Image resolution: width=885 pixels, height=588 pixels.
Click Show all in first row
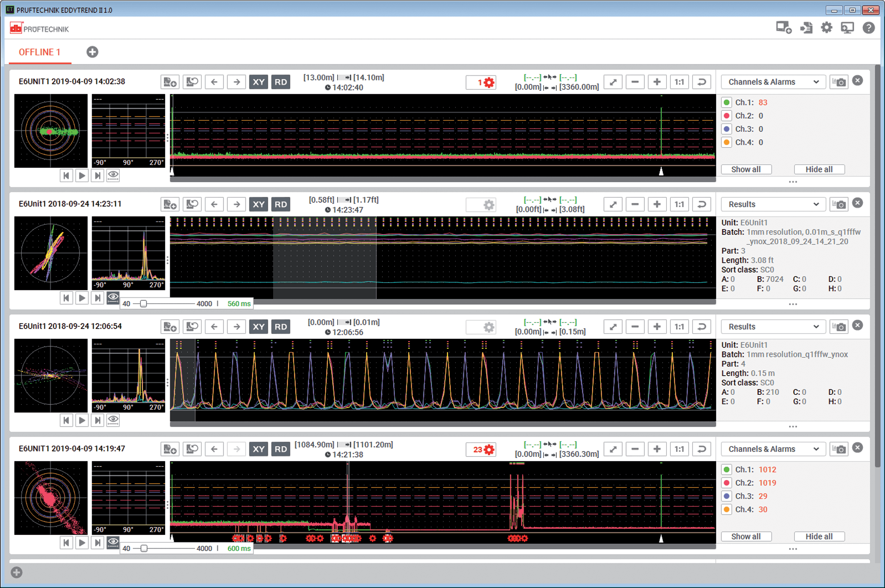pyautogui.click(x=746, y=169)
